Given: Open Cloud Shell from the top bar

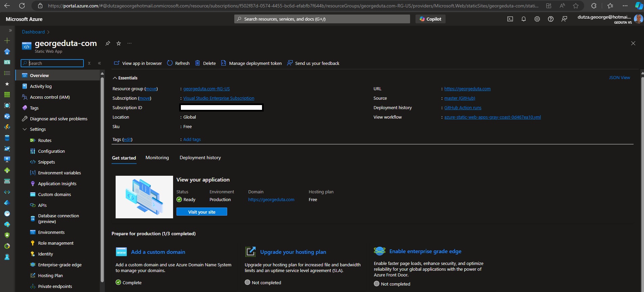Looking at the screenshot, I should (x=510, y=19).
